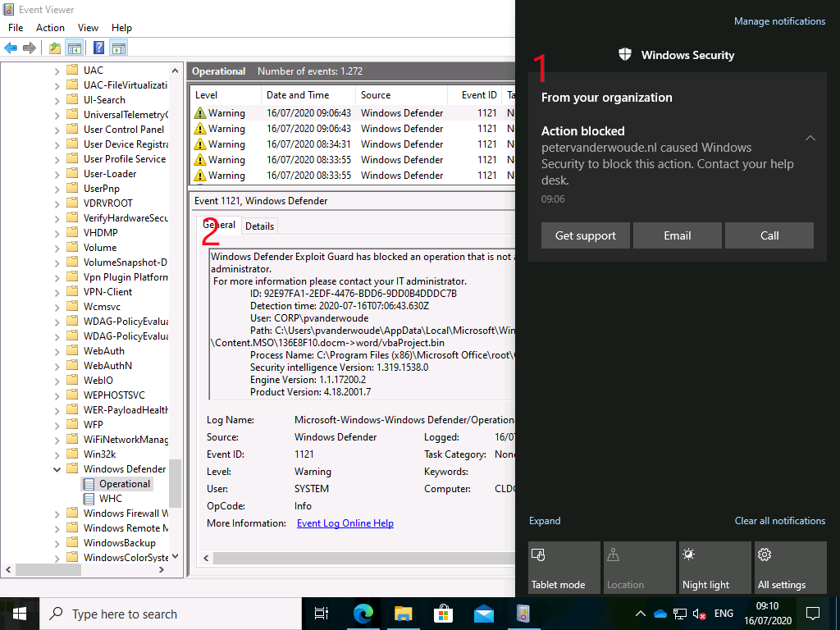Click the console tree vertical scrollbar thumb
This screenshot has height=630, width=840.
click(174, 482)
